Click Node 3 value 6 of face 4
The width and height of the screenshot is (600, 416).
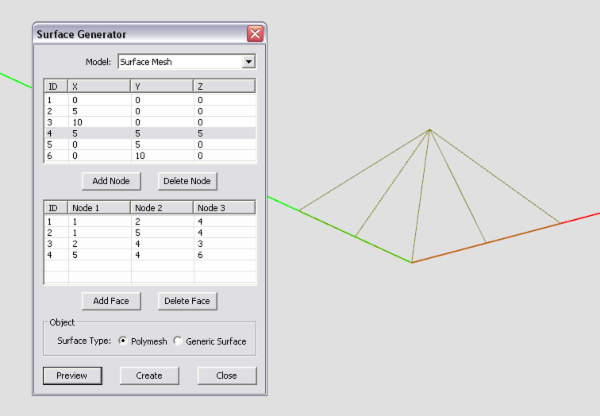tap(200, 255)
